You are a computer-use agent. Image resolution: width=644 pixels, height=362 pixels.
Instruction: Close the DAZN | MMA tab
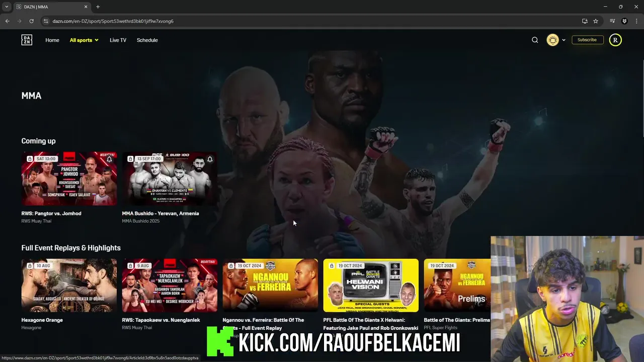[86, 7]
